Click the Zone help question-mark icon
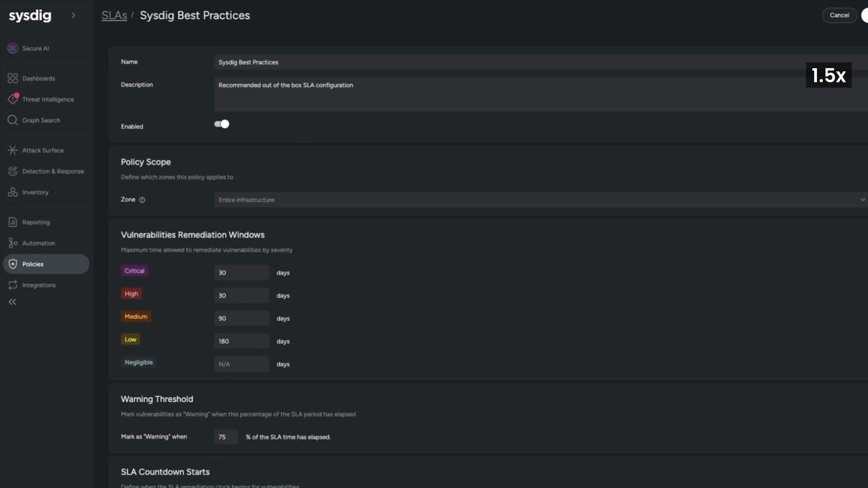The image size is (868, 488). pos(142,200)
